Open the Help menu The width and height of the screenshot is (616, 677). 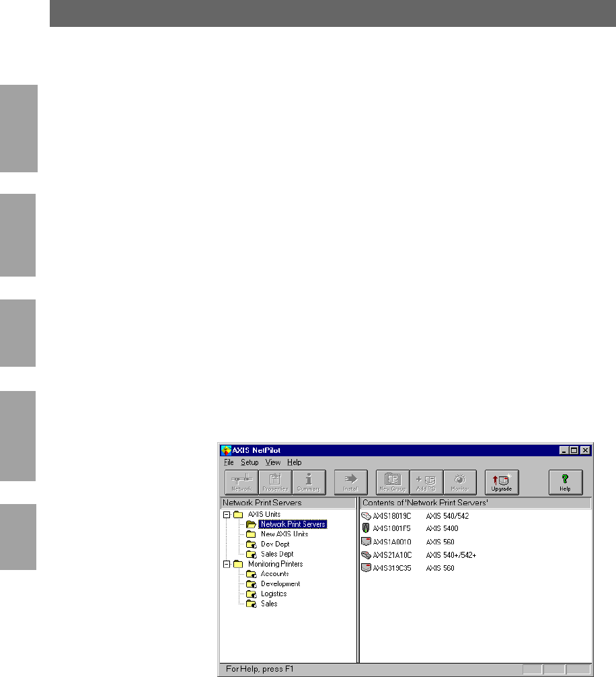tap(294, 462)
